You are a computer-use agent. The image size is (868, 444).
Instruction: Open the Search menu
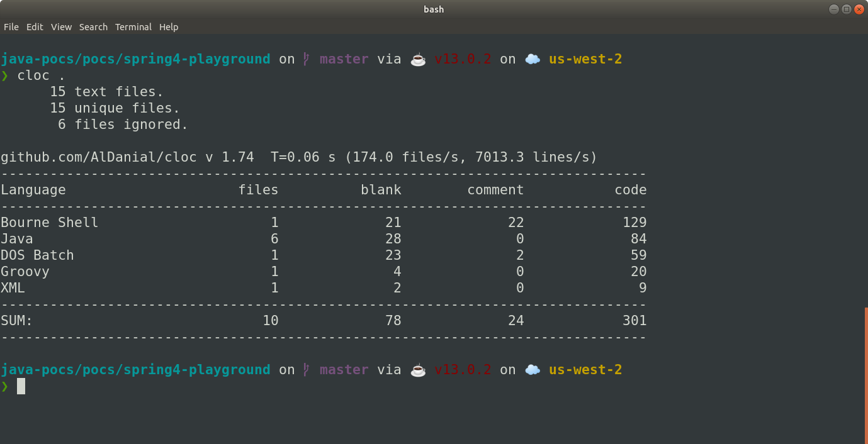coord(93,27)
